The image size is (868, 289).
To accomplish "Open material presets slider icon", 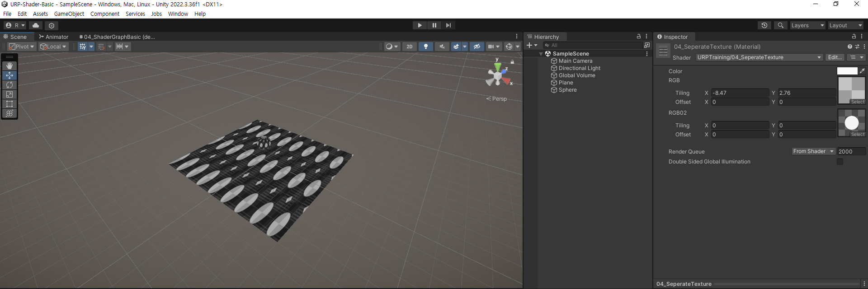I will tap(857, 47).
